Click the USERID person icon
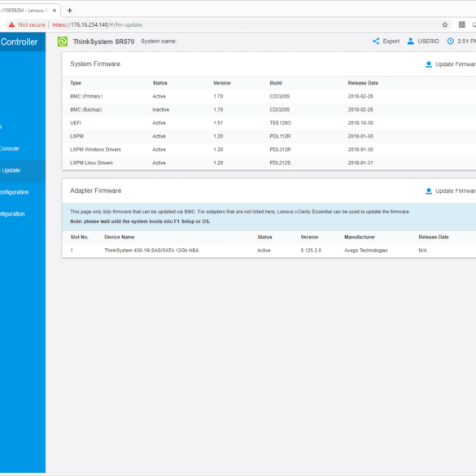 click(410, 41)
